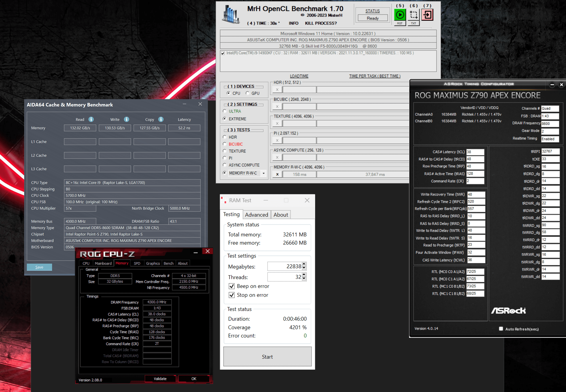
Task: Click the Write info icon in AIDA64
Action: tap(126, 119)
